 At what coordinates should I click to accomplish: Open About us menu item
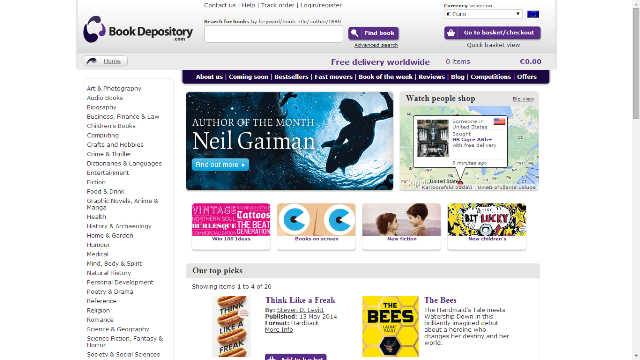point(209,77)
